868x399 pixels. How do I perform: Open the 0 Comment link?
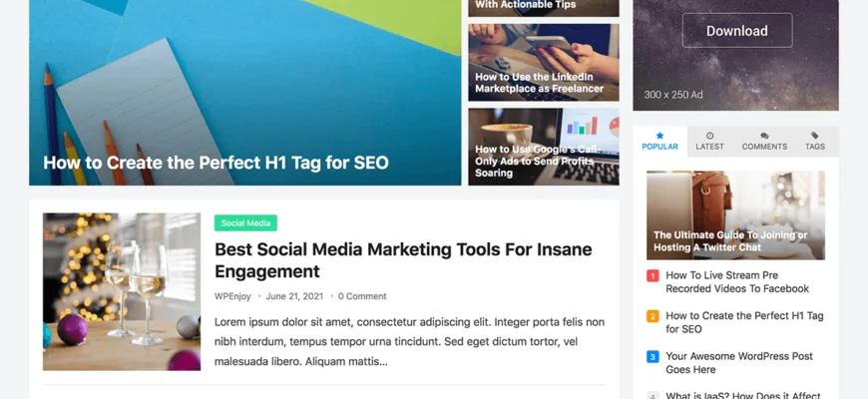pos(362,296)
